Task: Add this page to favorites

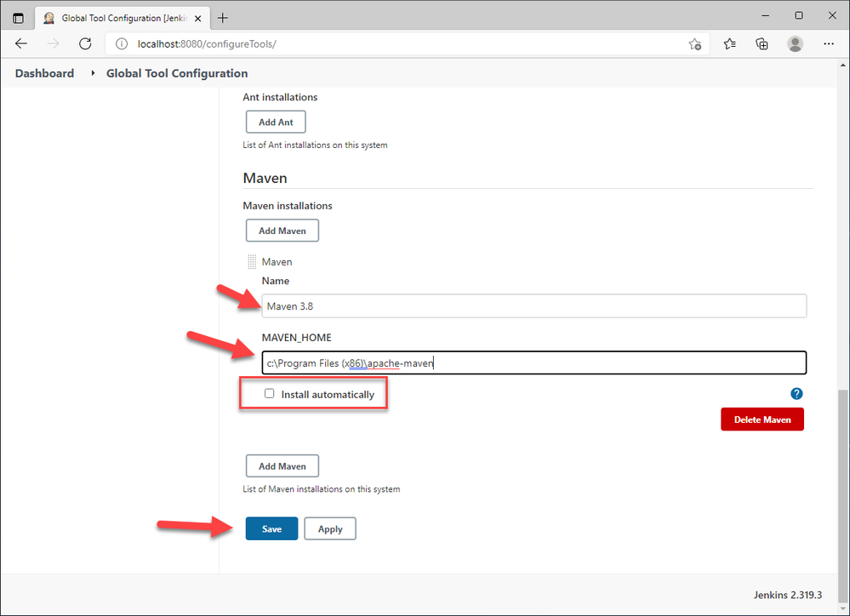Action: tap(695, 44)
